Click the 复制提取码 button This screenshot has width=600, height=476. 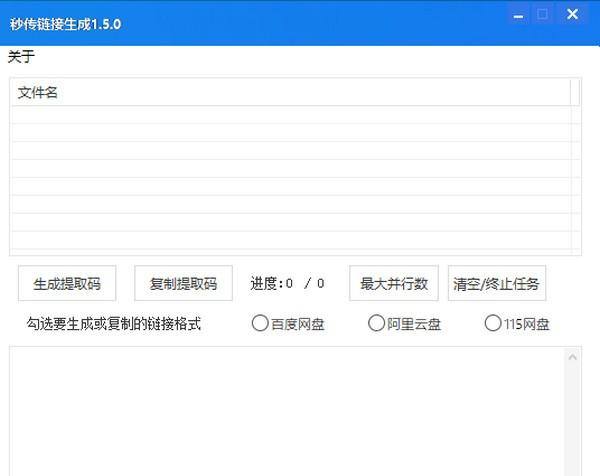pyautogui.click(x=183, y=283)
